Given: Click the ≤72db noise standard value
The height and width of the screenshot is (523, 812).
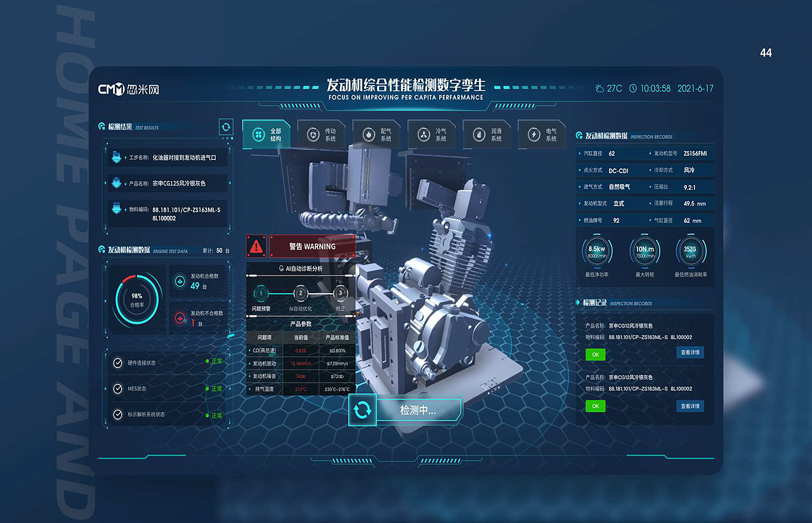Looking at the screenshot, I should [x=337, y=376].
